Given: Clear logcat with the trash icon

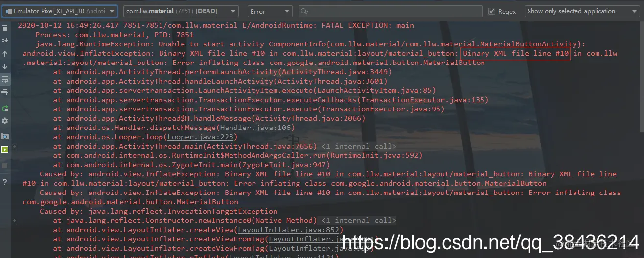Looking at the screenshot, I should click(5, 28).
